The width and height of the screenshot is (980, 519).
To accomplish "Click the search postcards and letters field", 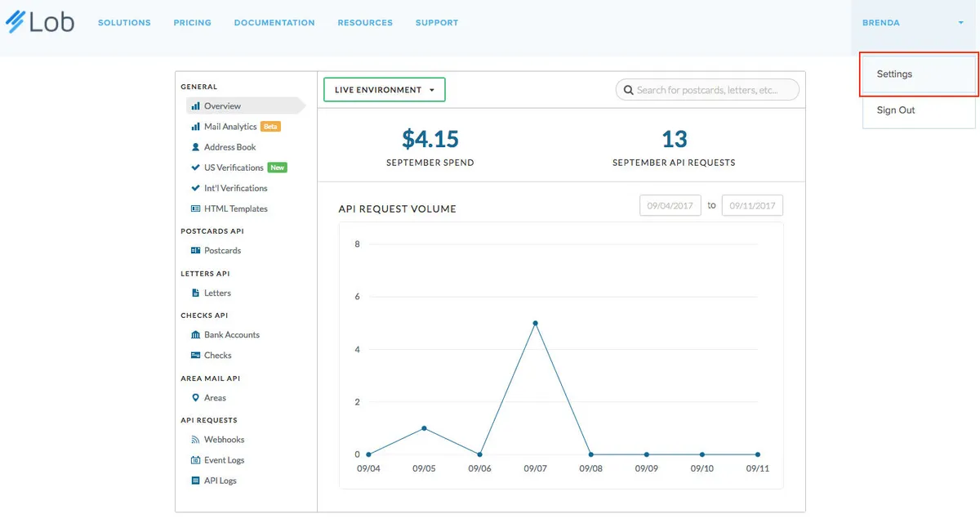I will (707, 90).
